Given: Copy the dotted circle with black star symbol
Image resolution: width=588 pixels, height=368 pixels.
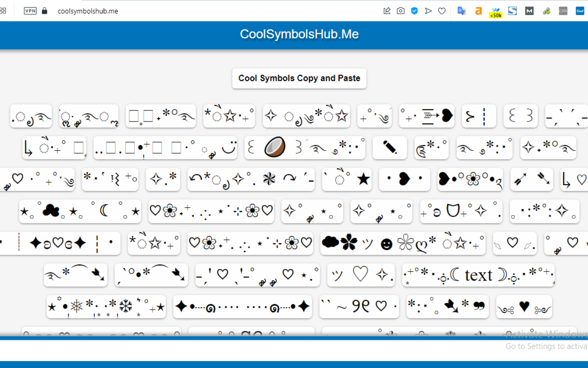Looking at the screenshot, I should pyautogui.click(x=347, y=179).
